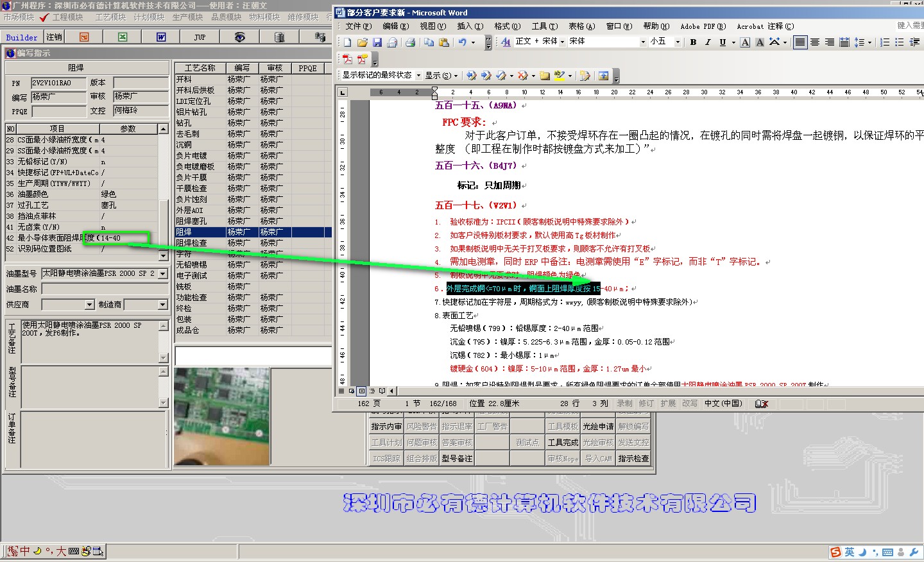Screen dimensions: 924x562
Task: Open the 格式(O) menu in Word
Action: point(507,26)
